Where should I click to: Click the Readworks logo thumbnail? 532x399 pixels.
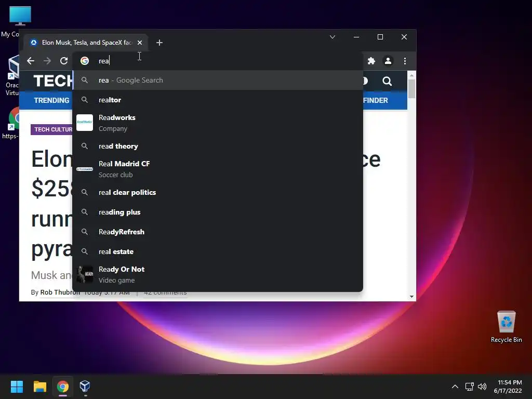[x=85, y=123]
